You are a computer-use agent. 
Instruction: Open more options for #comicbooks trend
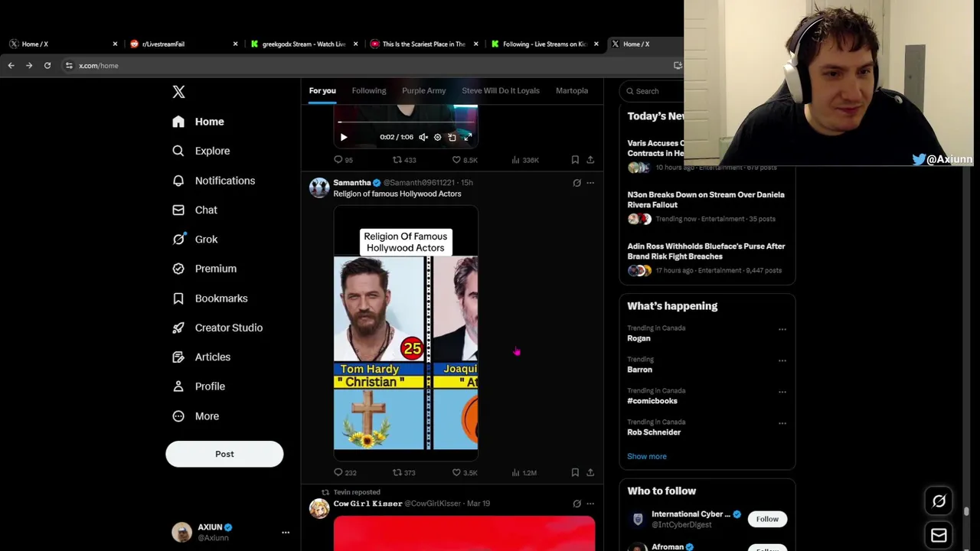pyautogui.click(x=782, y=392)
